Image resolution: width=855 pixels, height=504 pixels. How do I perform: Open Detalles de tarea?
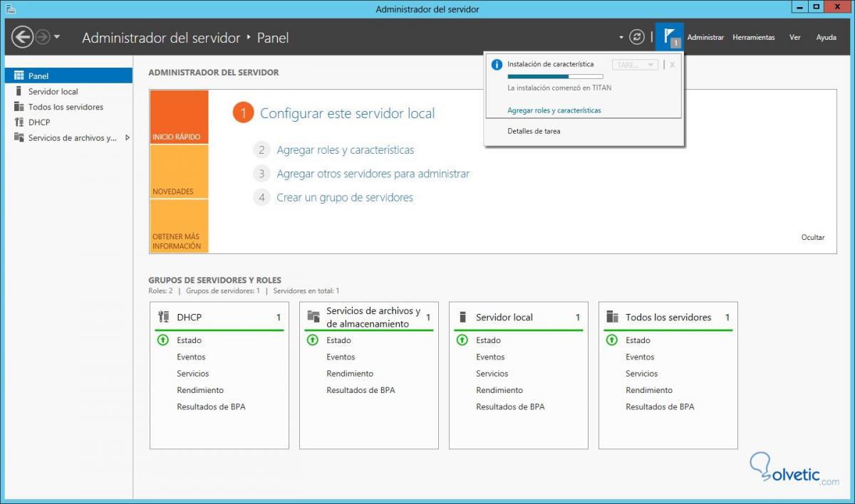[x=534, y=131]
